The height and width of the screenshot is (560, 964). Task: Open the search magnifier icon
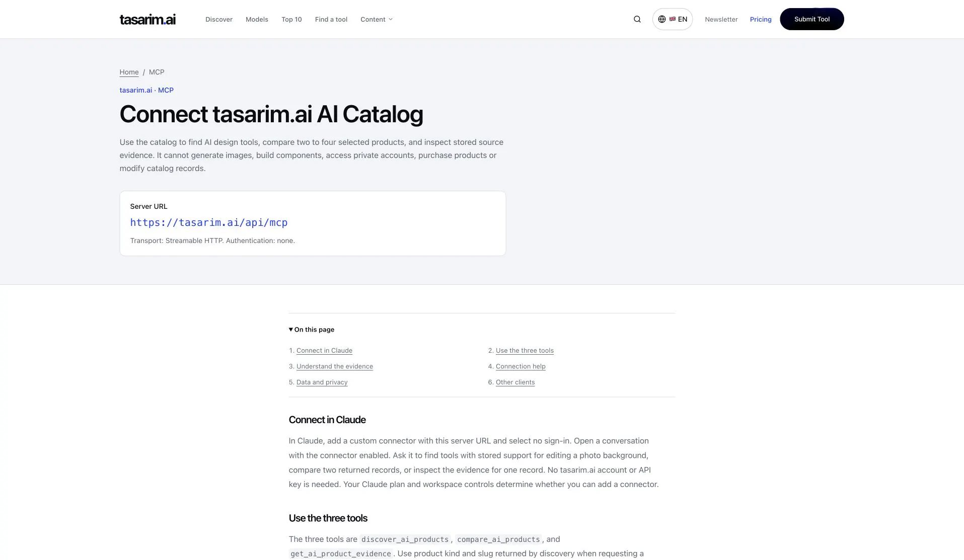click(x=637, y=19)
